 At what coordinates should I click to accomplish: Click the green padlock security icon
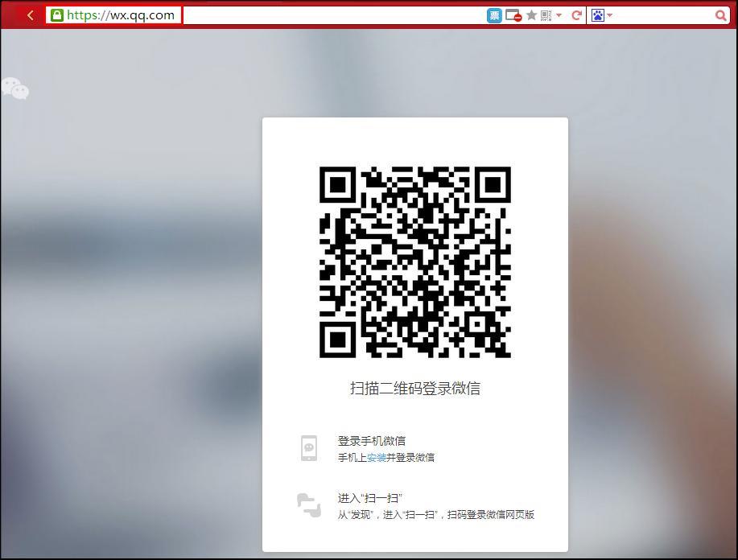click(x=57, y=15)
